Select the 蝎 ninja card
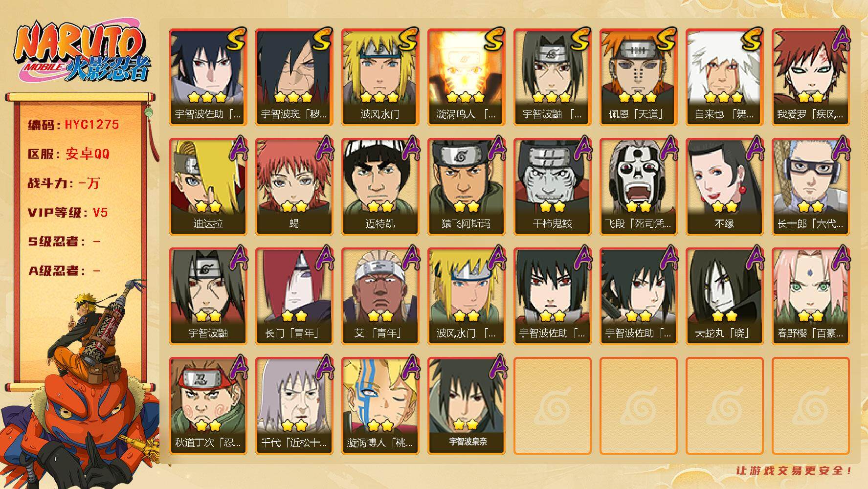 294,186
